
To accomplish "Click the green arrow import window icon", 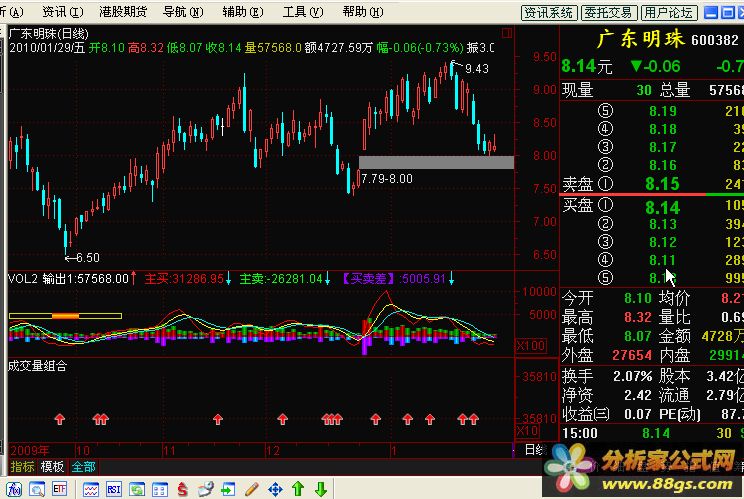I will 229,489.
